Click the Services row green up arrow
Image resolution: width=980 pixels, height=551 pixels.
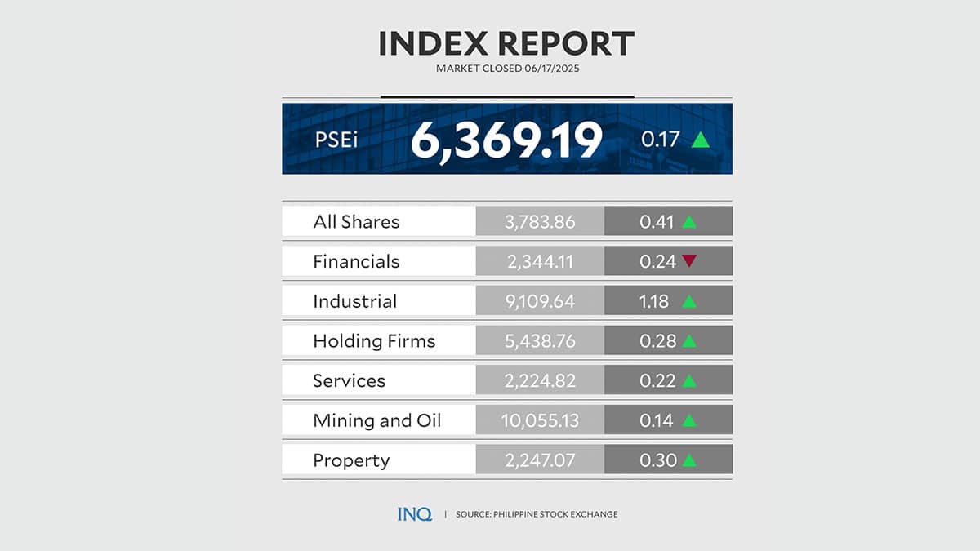point(688,381)
